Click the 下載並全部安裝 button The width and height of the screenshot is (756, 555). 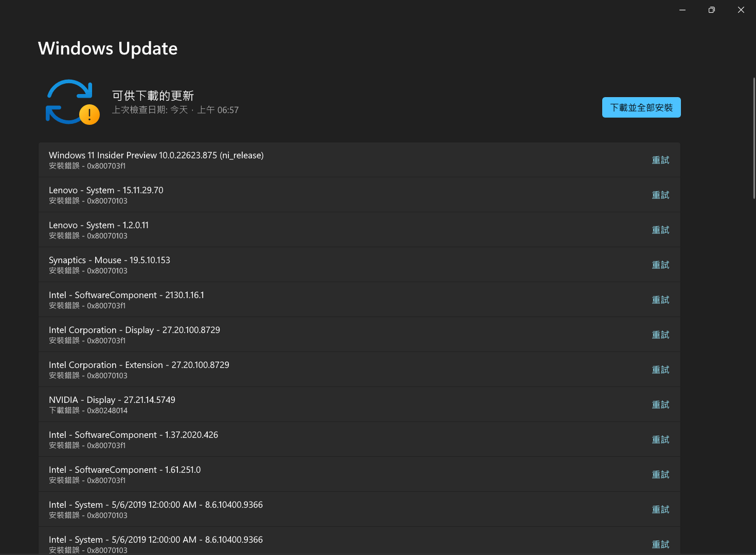(641, 107)
